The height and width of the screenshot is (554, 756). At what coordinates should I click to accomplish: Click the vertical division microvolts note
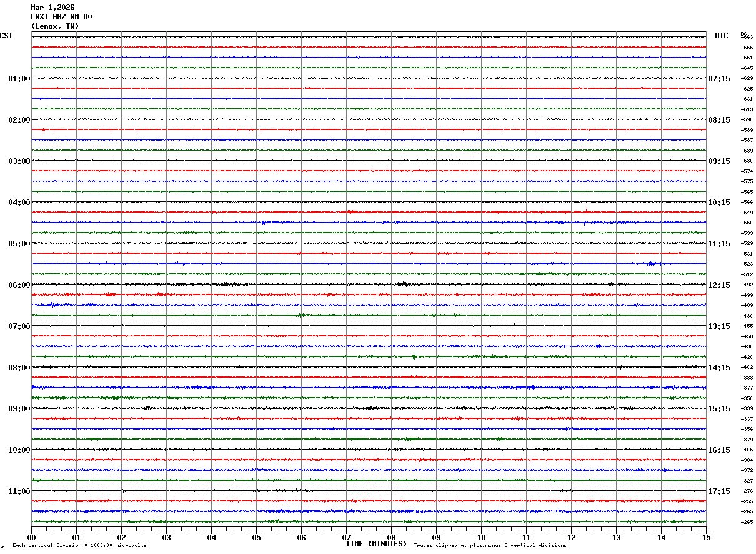coord(79,546)
